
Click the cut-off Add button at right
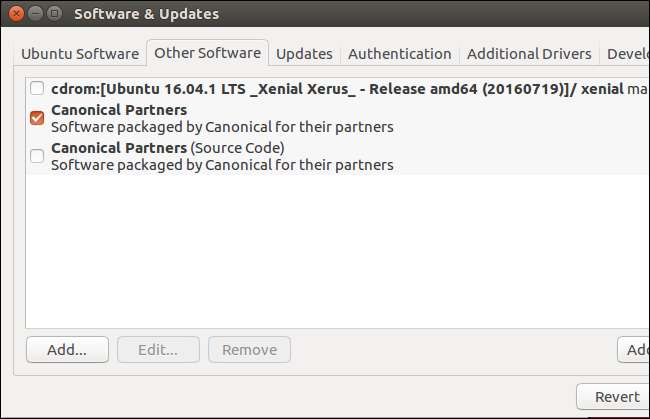pyautogui.click(x=635, y=350)
